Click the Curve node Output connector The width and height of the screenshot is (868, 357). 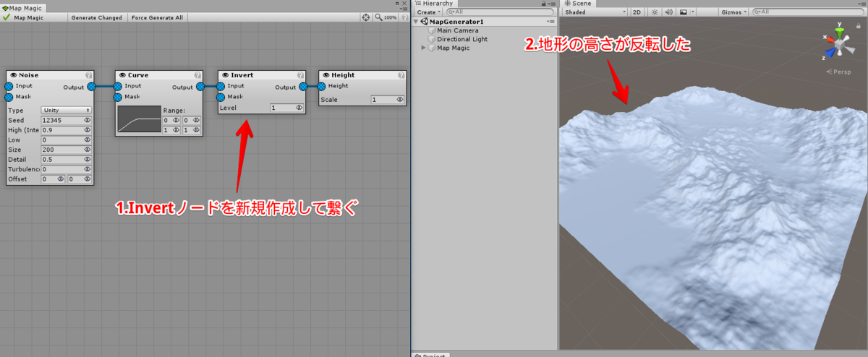click(200, 86)
